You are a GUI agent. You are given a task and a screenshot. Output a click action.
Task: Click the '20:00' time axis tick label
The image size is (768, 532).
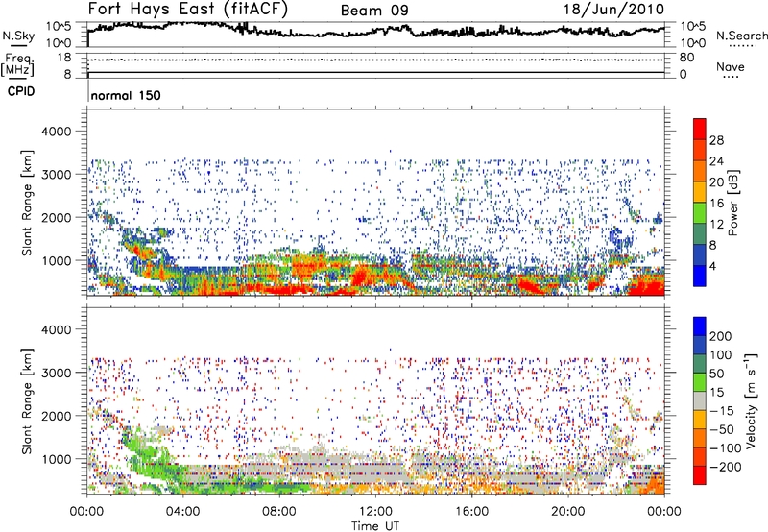[x=567, y=512]
